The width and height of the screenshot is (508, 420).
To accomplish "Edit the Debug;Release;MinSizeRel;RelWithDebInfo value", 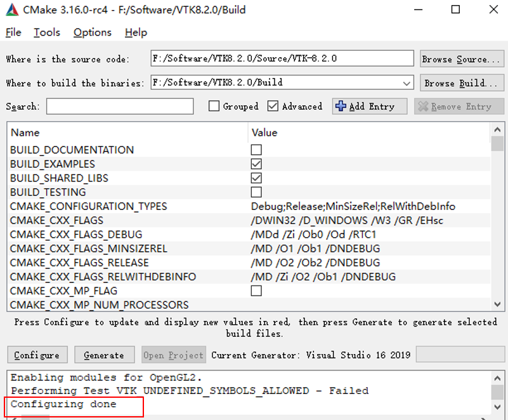I will 353,206.
